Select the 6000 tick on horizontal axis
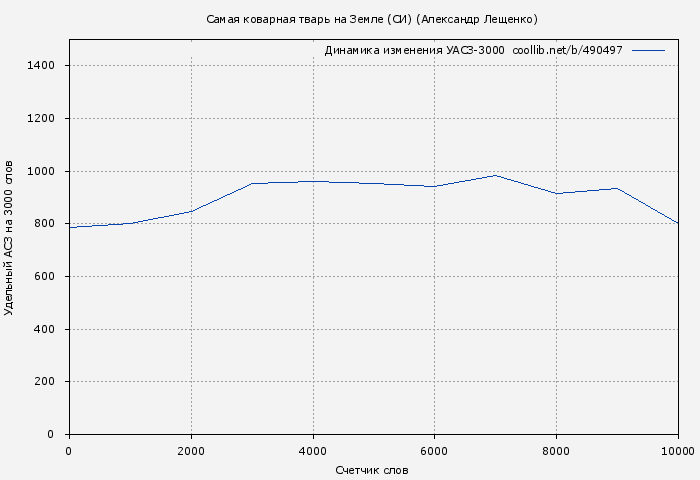 [435, 451]
